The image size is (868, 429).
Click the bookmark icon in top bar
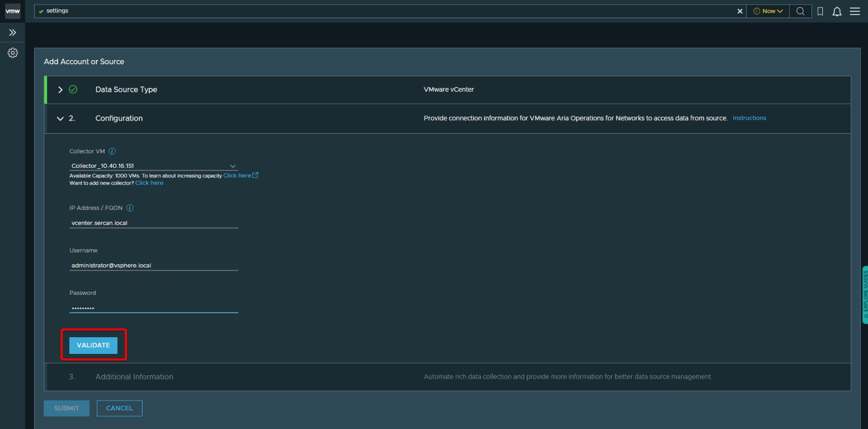click(820, 11)
